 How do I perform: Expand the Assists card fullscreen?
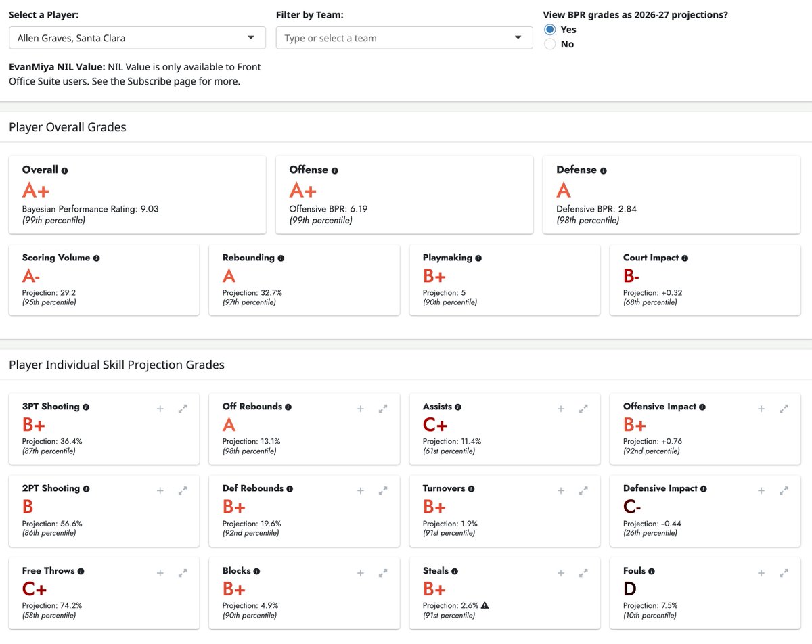pyautogui.click(x=583, y=409)
